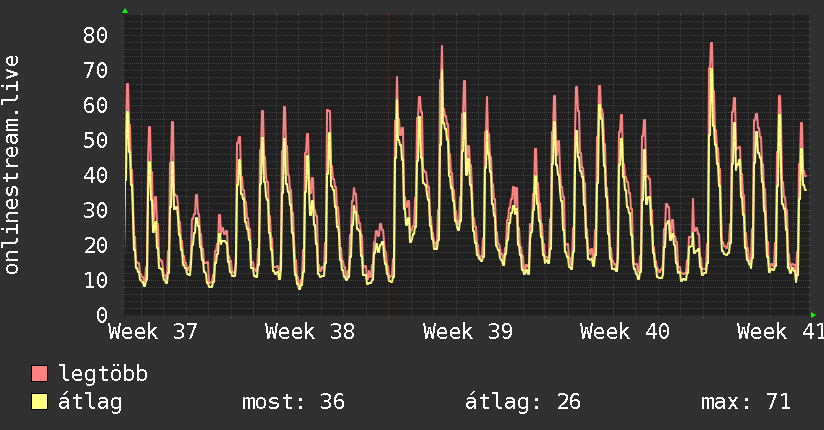Image resolution: width=824 pixels, height=430 pixels.
Task: Click the y-axis value 0
Action: [x=102, y=315]
